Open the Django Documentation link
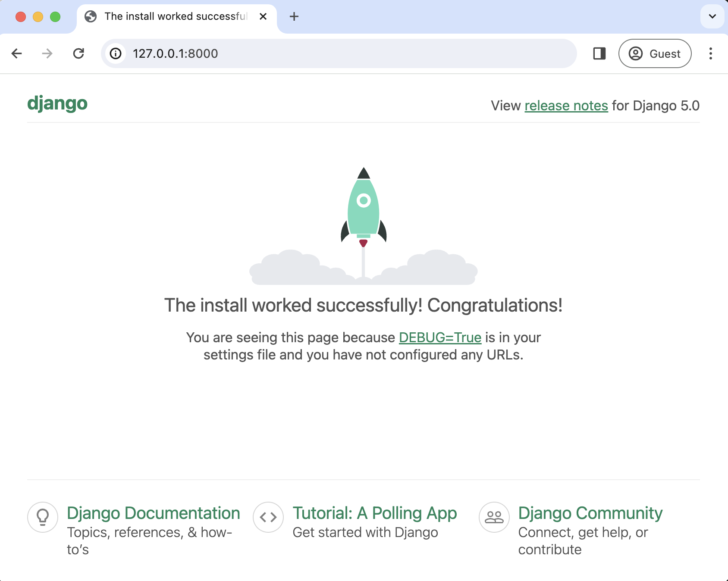Image resolution: width=728 pixels, height=581 pixels. click(154, 513)
